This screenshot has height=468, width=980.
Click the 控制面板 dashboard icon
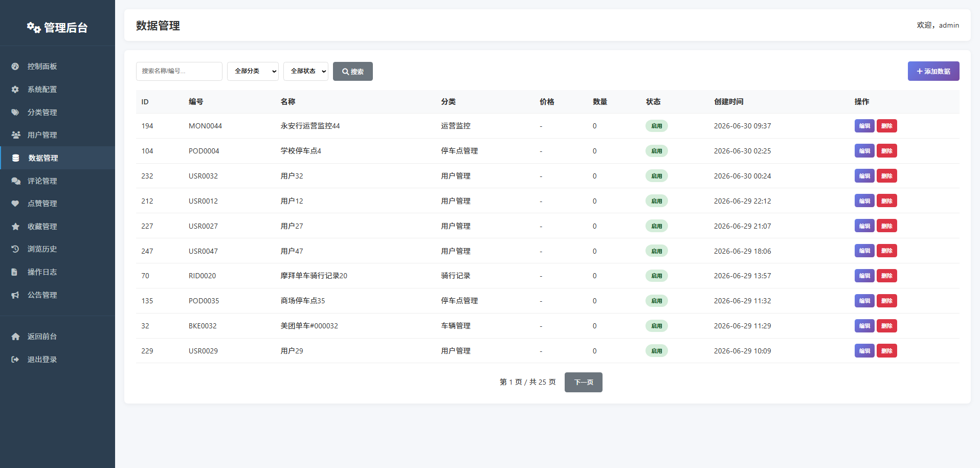tap(15, 66)
